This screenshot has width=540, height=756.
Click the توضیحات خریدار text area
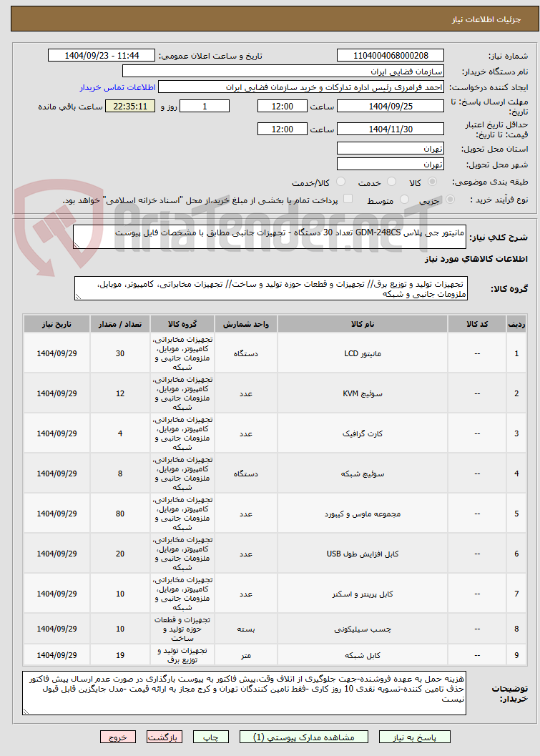pos(244,693)
